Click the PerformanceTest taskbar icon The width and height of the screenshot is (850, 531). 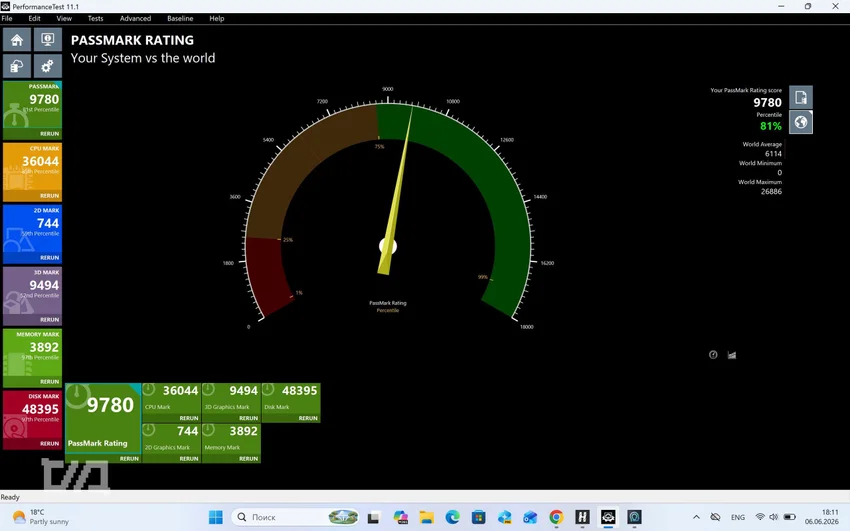coord(608,517)
